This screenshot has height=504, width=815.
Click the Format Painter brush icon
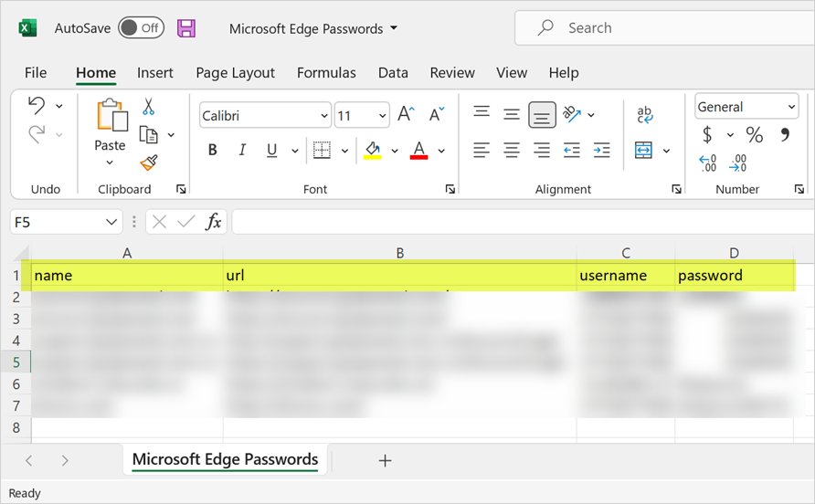tap(149, 163)
